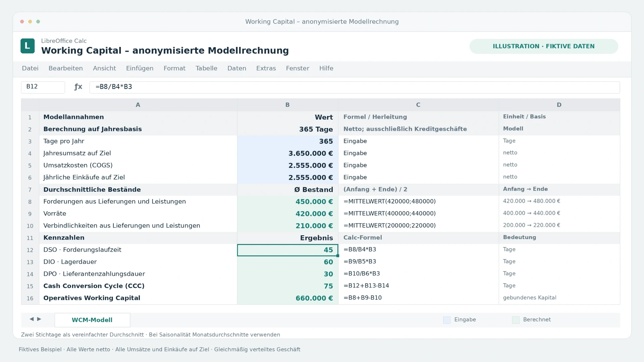Click cell =MITTELWERT(420000;480000)
The height and width of the screenshot is (362, 644).
418,202
